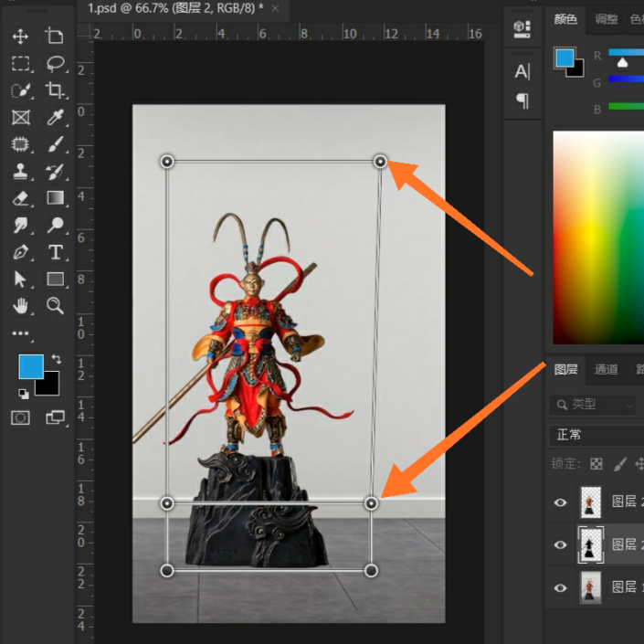Select the Frame tool

pos(20,118)
